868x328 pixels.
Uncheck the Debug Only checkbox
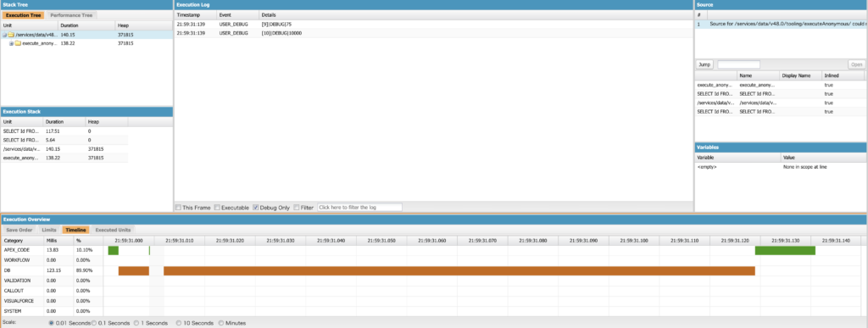click(x=256, y=208)
